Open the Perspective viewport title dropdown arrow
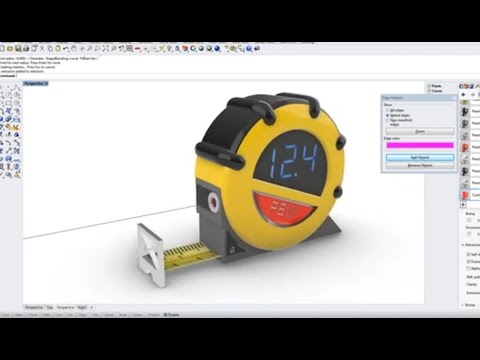 point(46,84)
